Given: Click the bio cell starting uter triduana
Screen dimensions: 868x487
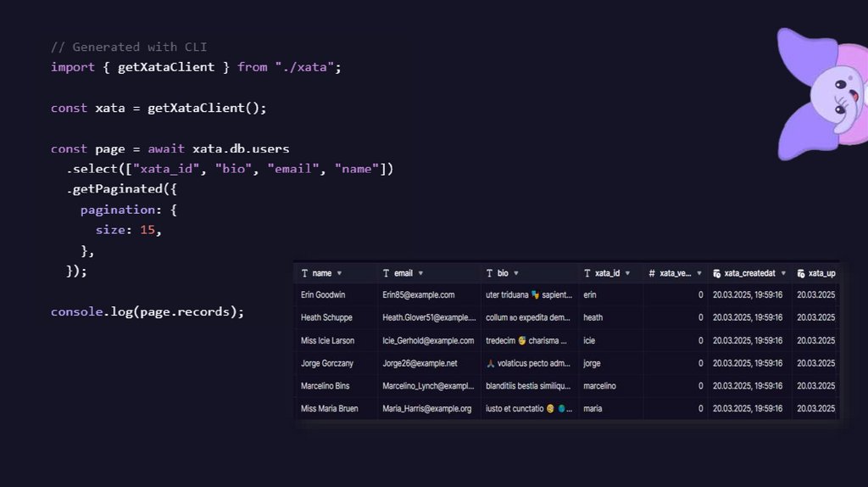Looking at the screenshot, I should click(529, 294).
